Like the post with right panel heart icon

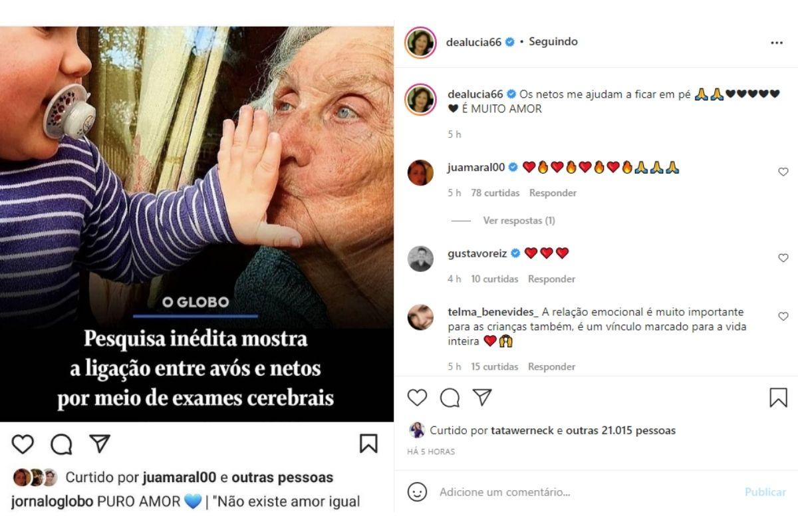point(417,398)
